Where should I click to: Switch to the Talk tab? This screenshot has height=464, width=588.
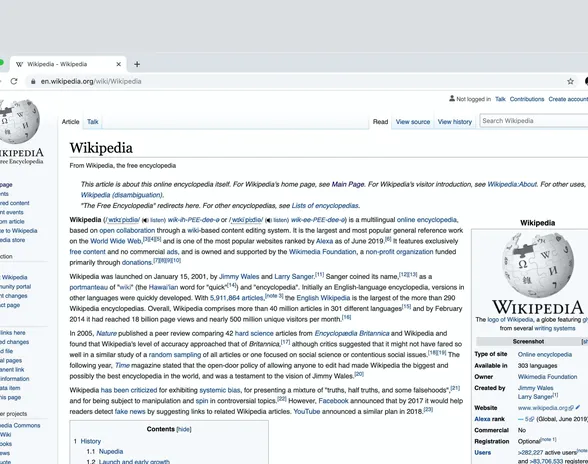point(93,122)
